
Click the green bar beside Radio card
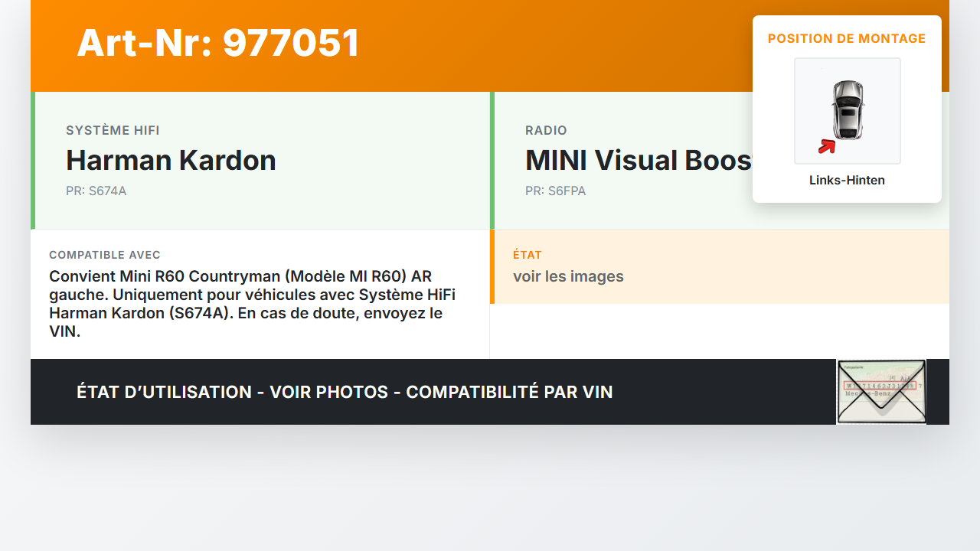tap(492, 161)
